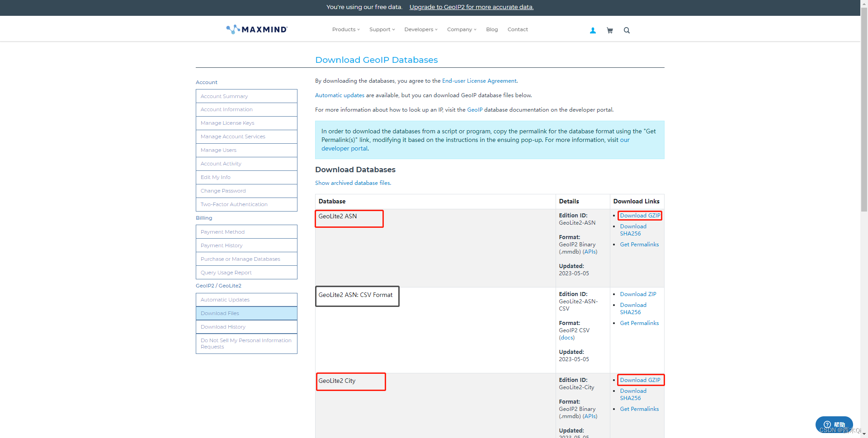Get Permalinks for GeoLite2 ASN CSV
Screen dimensions: 868x438
639,323
